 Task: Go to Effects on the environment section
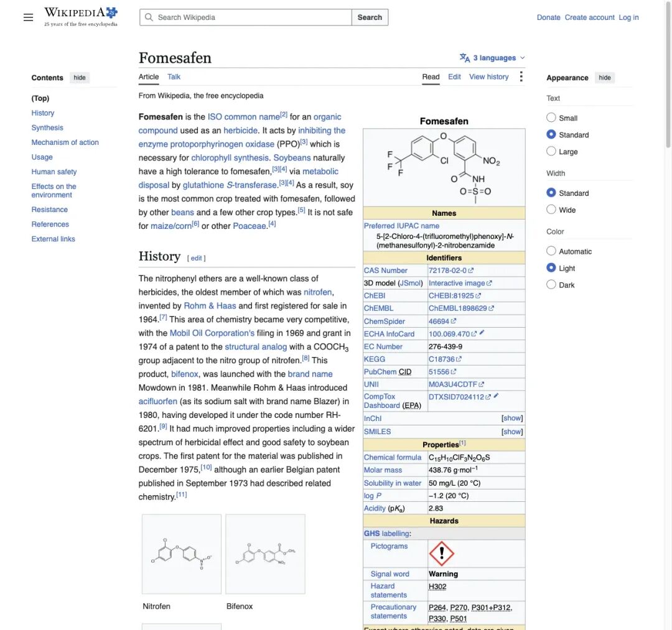(x=54, y=190)
